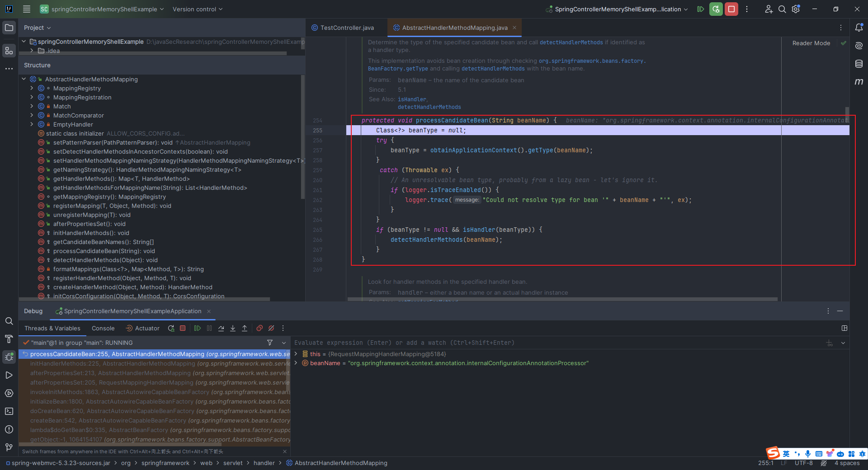868x470 pixels.
Task: Open the Find sidebar magnifier icon
Action: coord(9,321)
